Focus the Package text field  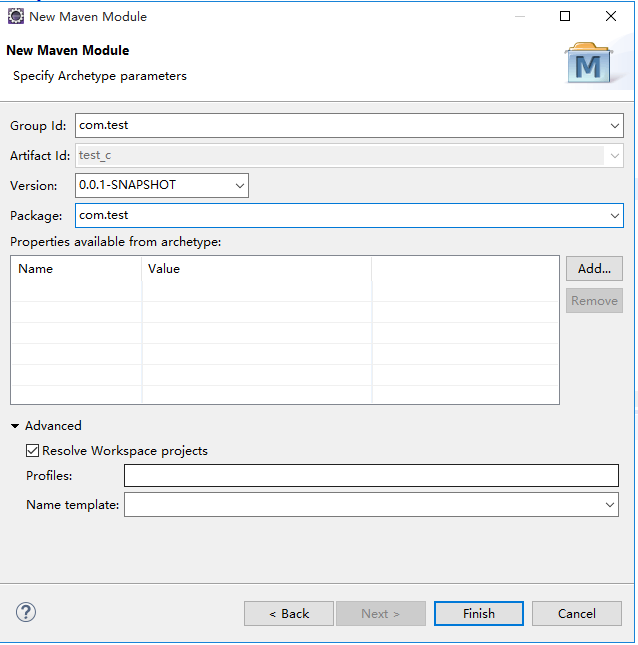click(x=349, y=216)
